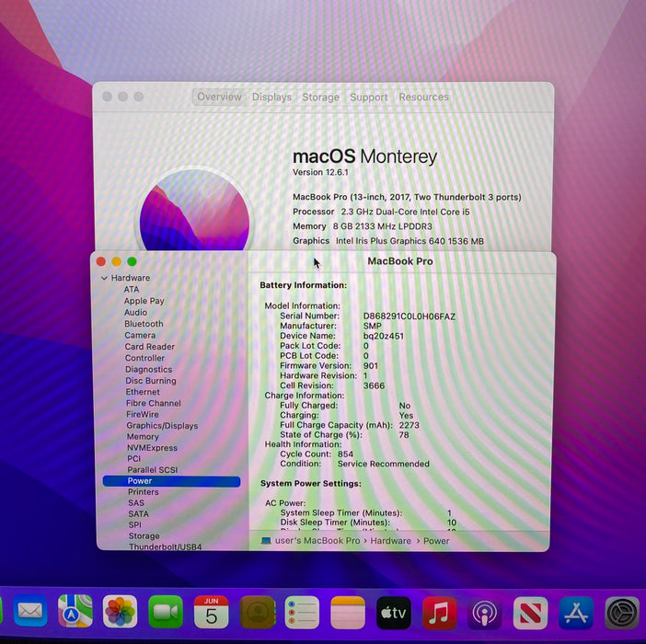Select SPI in the sidebar
This screenshot has width=646, height=644.
point(134,525)
